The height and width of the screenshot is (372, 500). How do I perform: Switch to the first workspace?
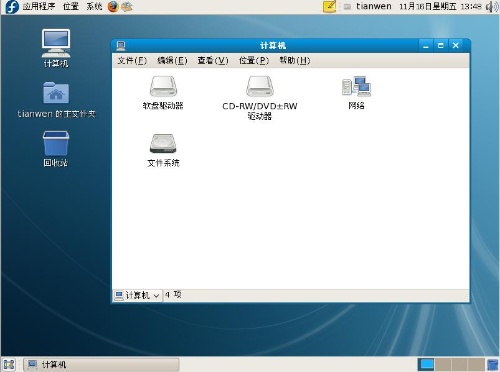click(426, 364)
